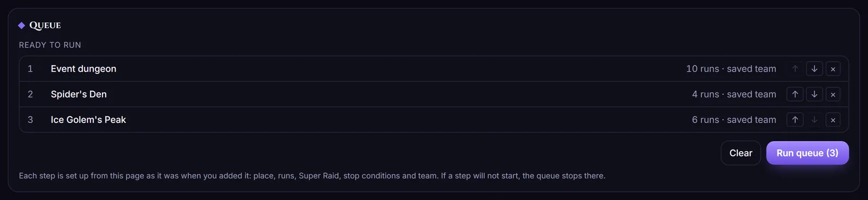The image size is (868, 200).
Task: Click the disabled down arrow on Ice Golem's Peak
Action: pos(814,120)
